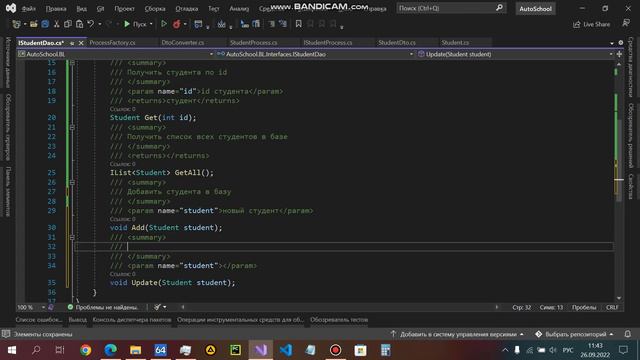Click the diagnostics chart icon in the toolbar

click(x=221, y=24)
